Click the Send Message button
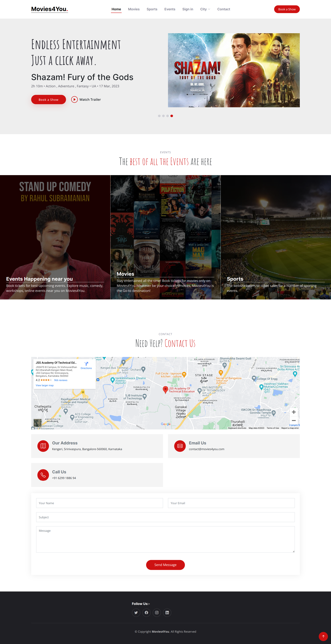 click(165, 565)
